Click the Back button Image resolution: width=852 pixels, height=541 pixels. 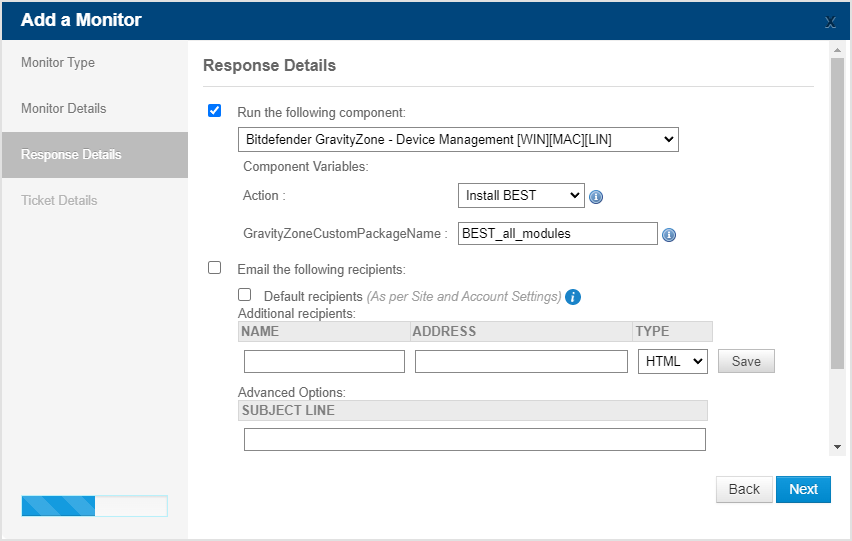click(x=744, y=489)
